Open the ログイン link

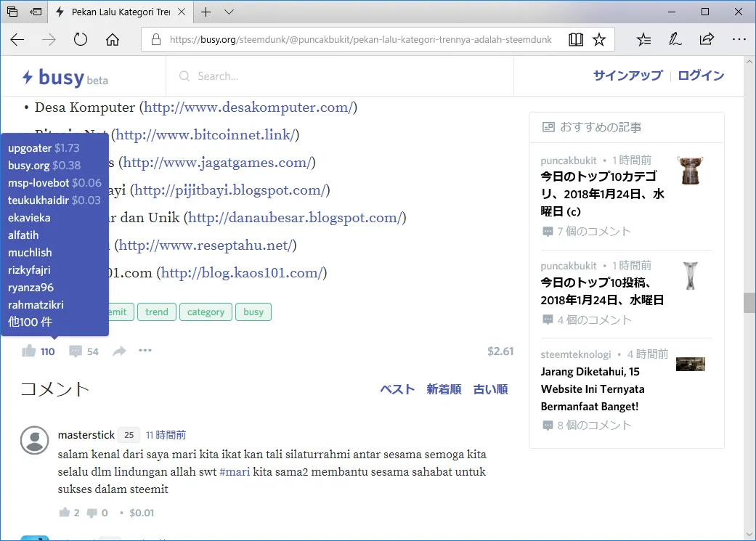(701, 76)
